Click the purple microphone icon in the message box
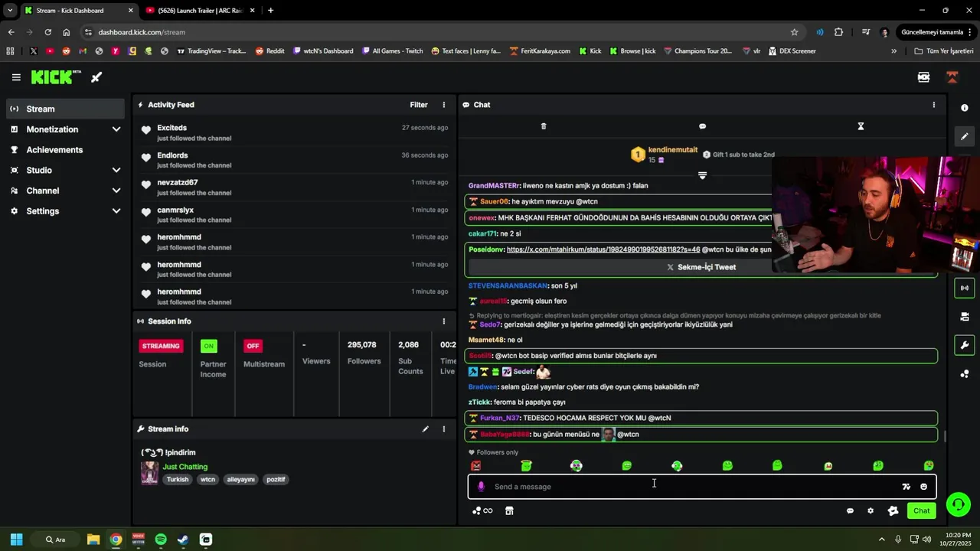The width and height of the screenshot is (980, 551). tap(481, 487)
